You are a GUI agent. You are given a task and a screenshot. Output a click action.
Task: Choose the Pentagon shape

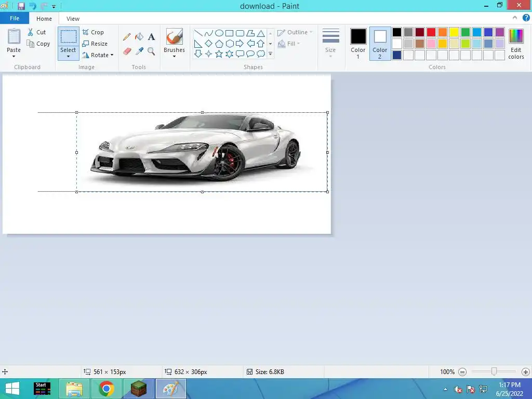point(219,44)
